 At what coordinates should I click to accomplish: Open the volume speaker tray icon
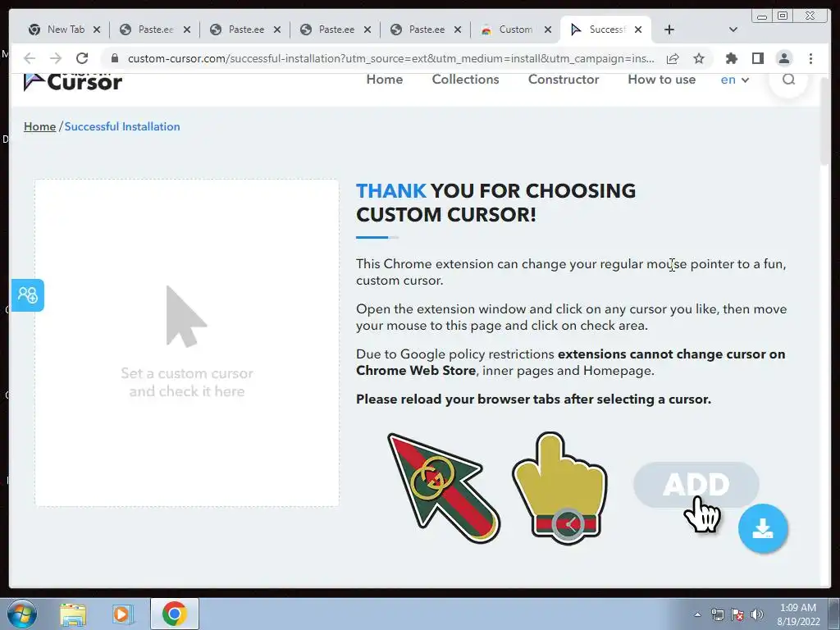coord(756,614)
